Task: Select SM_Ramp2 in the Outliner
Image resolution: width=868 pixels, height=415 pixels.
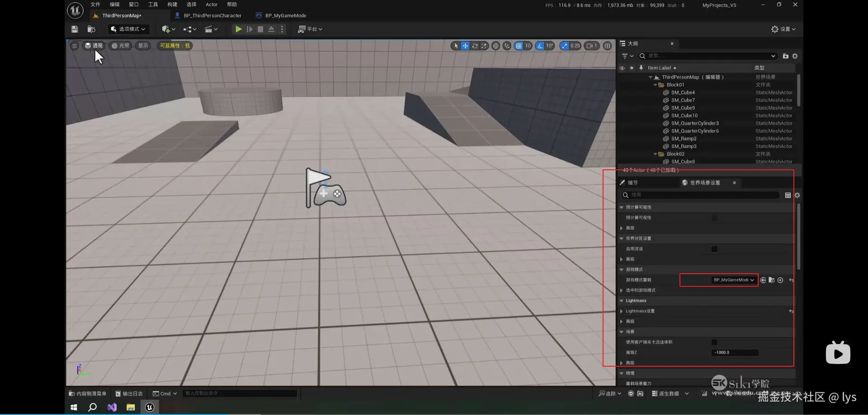Action: click(x=684, y=139)
